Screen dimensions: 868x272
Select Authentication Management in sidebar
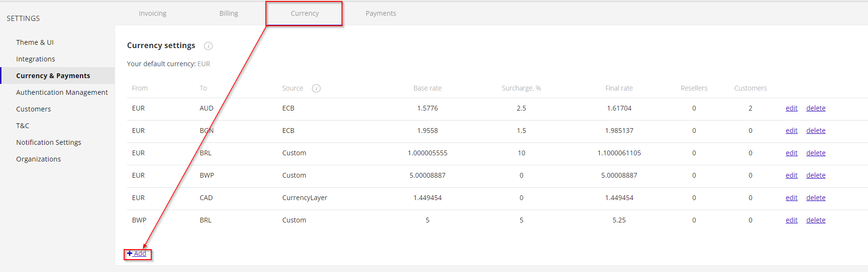[x=62, y=92]
